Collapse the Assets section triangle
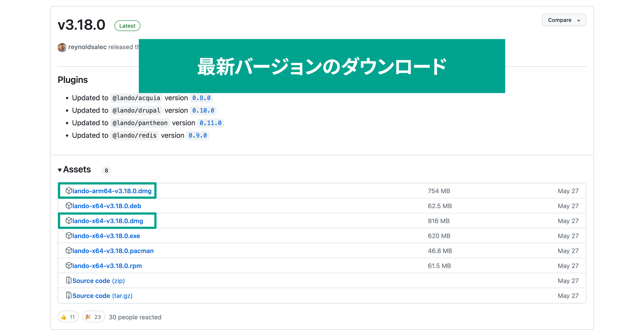The width and height of the screenshot is (644, 335). pos(60,170)
